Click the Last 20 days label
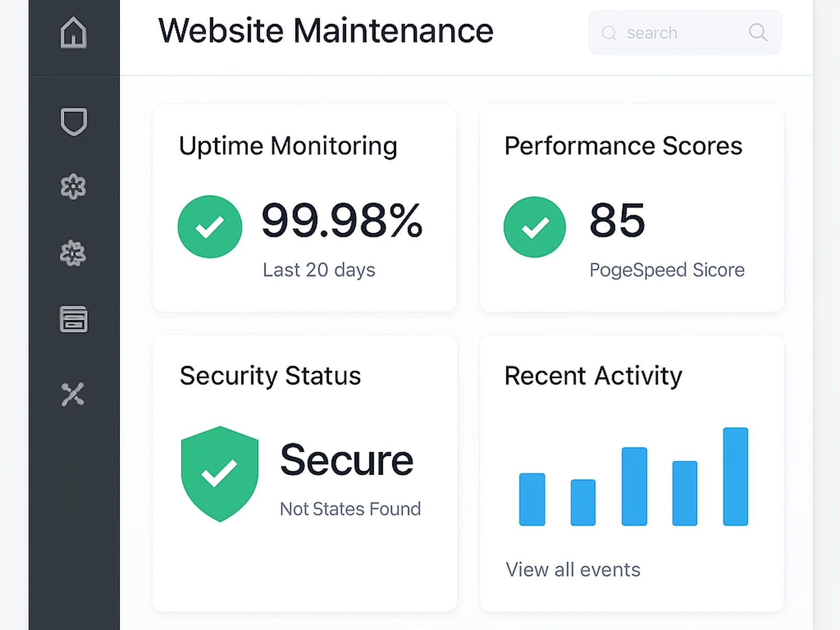840x630 pixels. point(319,270)
